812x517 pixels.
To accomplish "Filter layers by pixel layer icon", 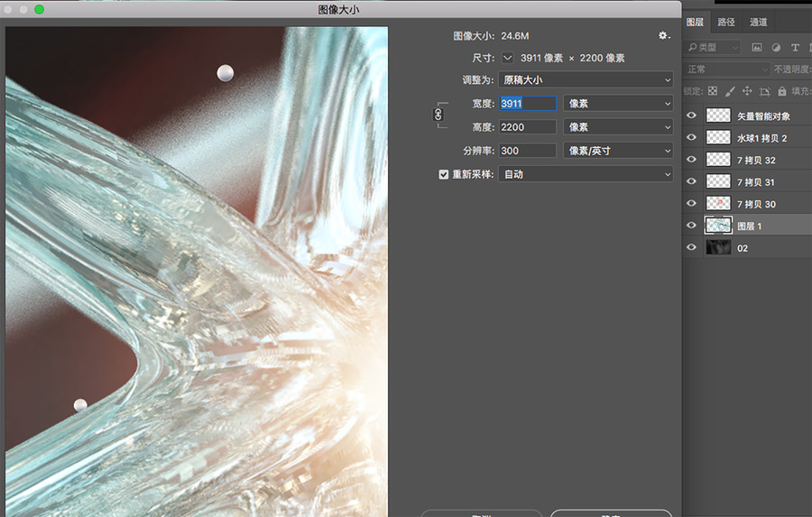I will coord(757,47).
